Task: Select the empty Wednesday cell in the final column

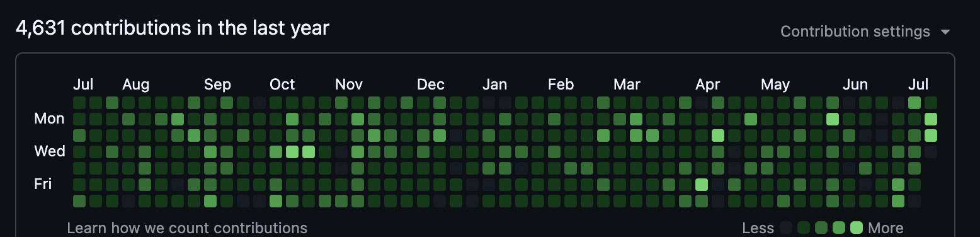Action: pos(931,152)
